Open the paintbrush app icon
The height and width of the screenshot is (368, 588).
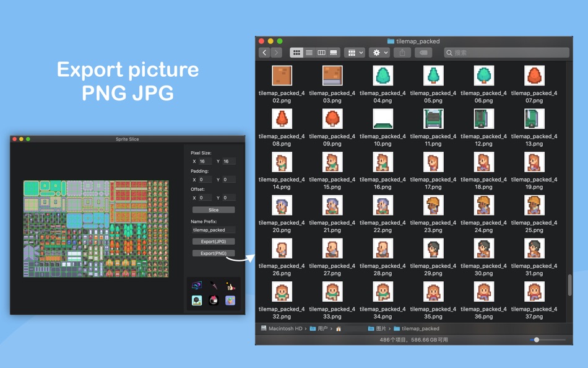click(x=214, y=286)
